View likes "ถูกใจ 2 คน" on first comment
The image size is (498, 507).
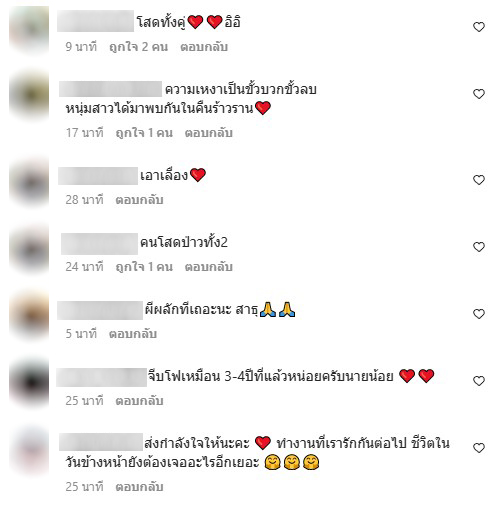(139, 47)
